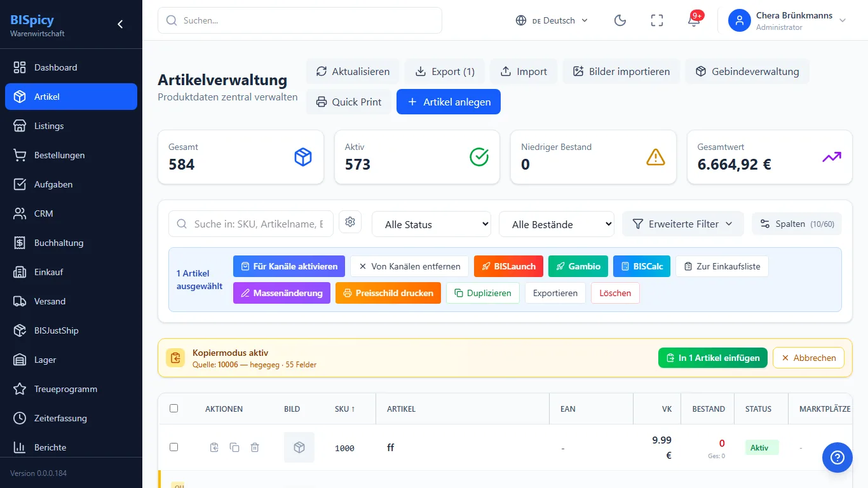
Task: Click Export (1) button
Action: point(445,71)
